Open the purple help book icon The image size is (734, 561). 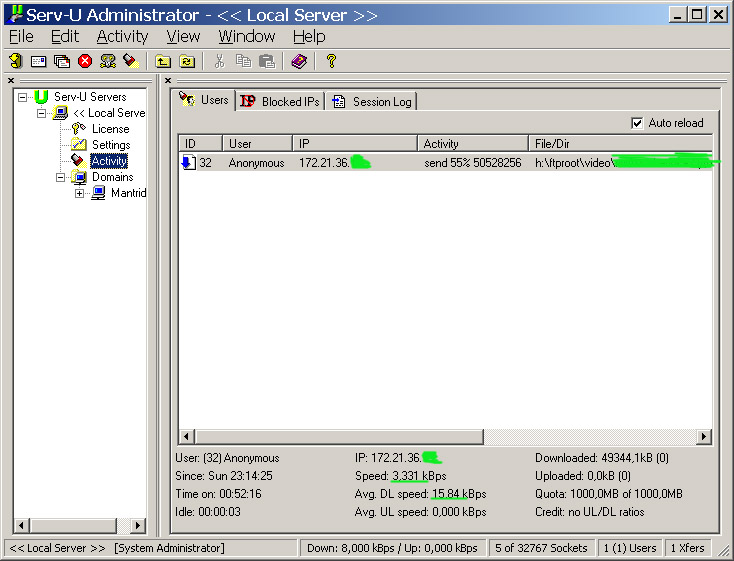coord(299,61)
